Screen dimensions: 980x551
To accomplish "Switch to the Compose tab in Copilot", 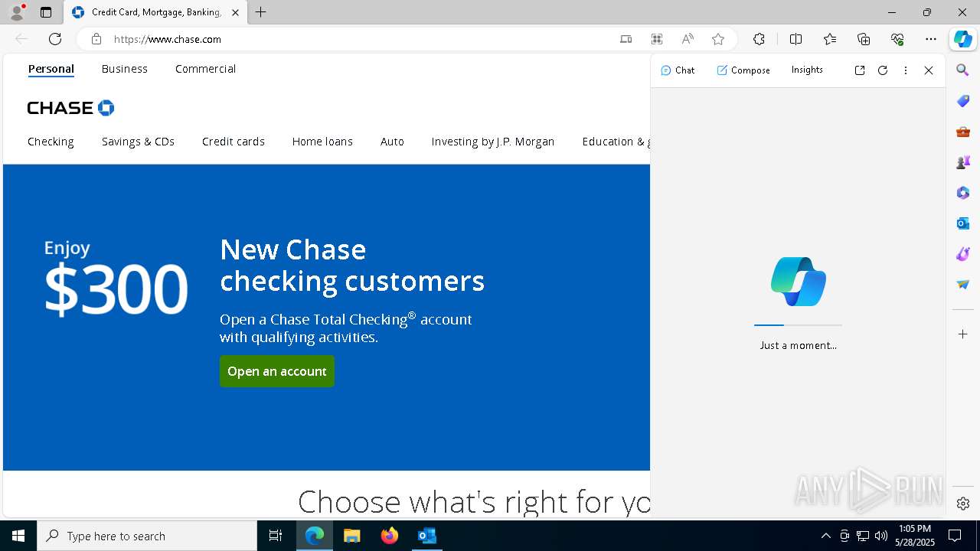I will coord(743,70).
